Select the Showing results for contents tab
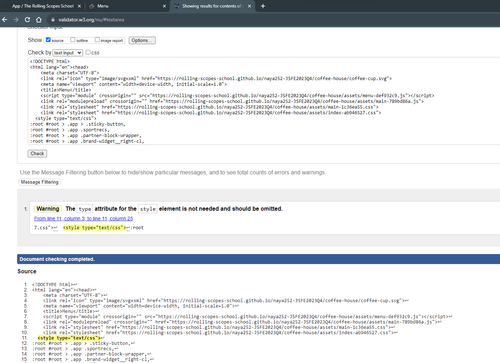The width and height of the screenshot is (500, 363). tap(212, 6)
